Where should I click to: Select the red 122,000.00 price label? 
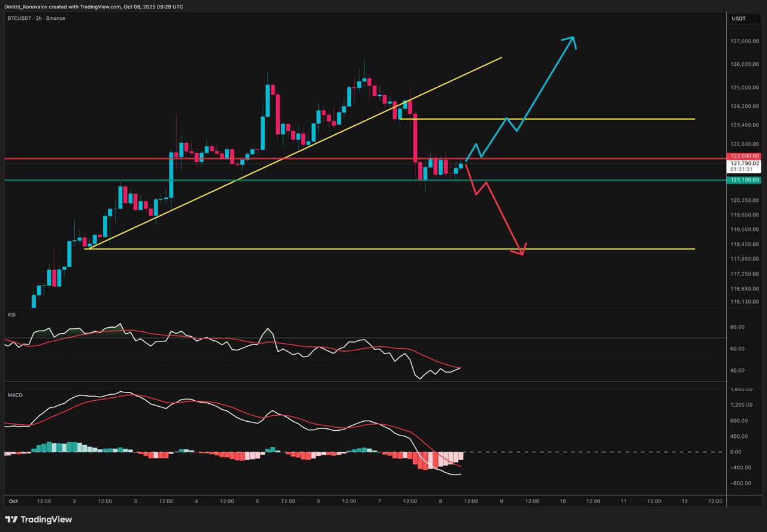pos(745,155)
